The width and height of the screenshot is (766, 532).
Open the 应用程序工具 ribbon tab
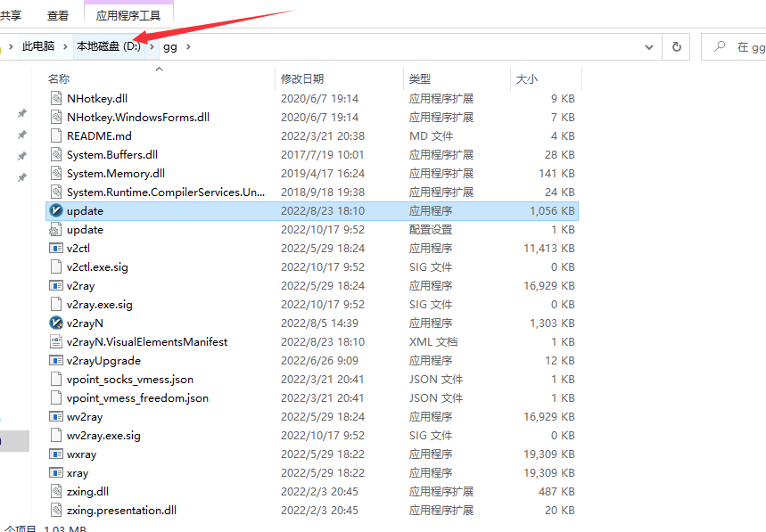pyautogui.click(x=128, y=16)
